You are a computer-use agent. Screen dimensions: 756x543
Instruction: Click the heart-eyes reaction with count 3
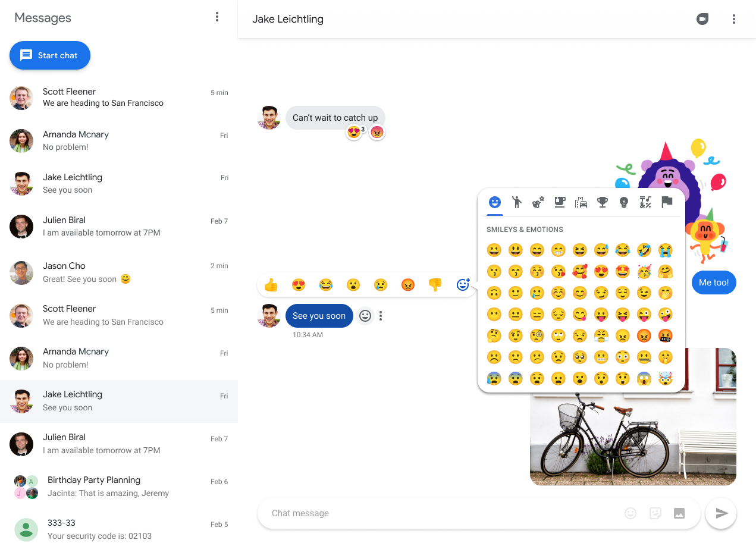click(x=356, y=132)
